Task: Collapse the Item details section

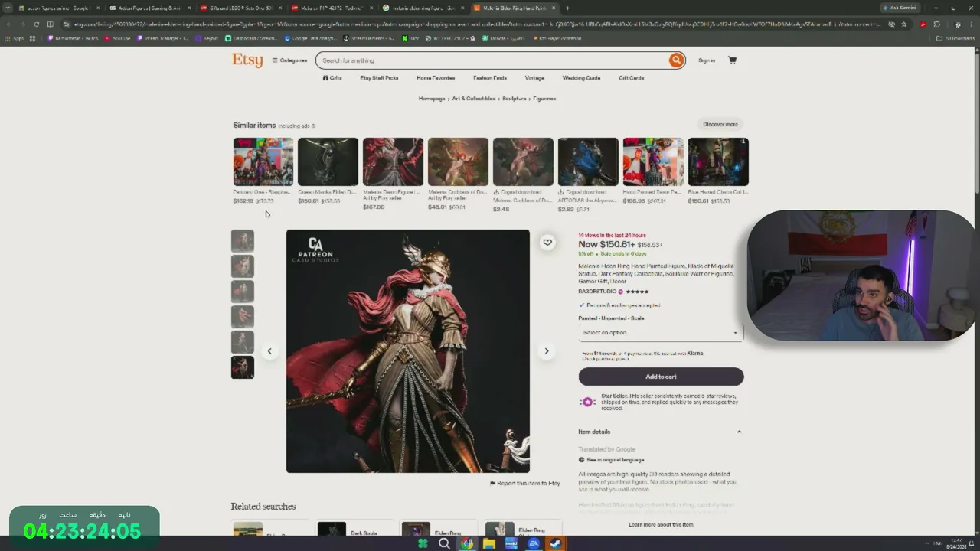Action: tap(739, 432)
